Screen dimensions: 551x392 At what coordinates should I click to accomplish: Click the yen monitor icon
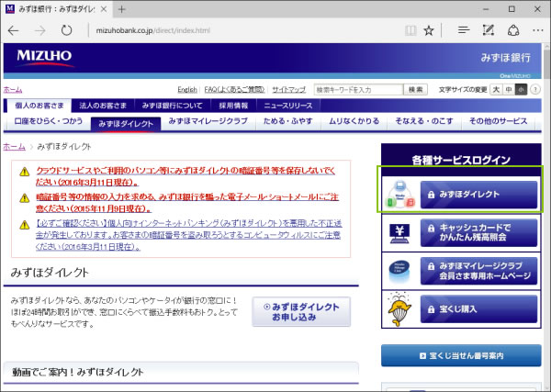(399, 233)
